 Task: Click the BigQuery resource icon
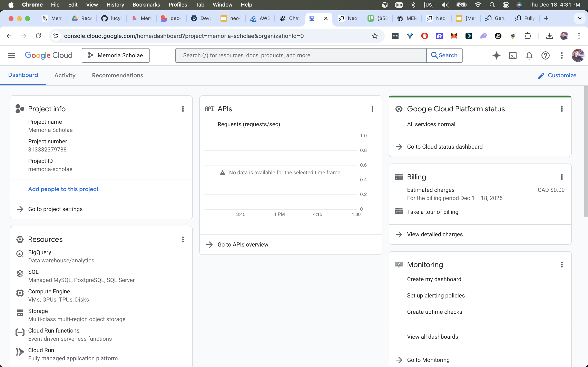20,254
